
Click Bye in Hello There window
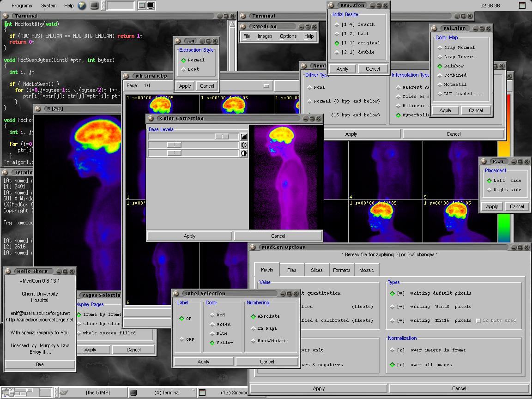tap(40, 364)
